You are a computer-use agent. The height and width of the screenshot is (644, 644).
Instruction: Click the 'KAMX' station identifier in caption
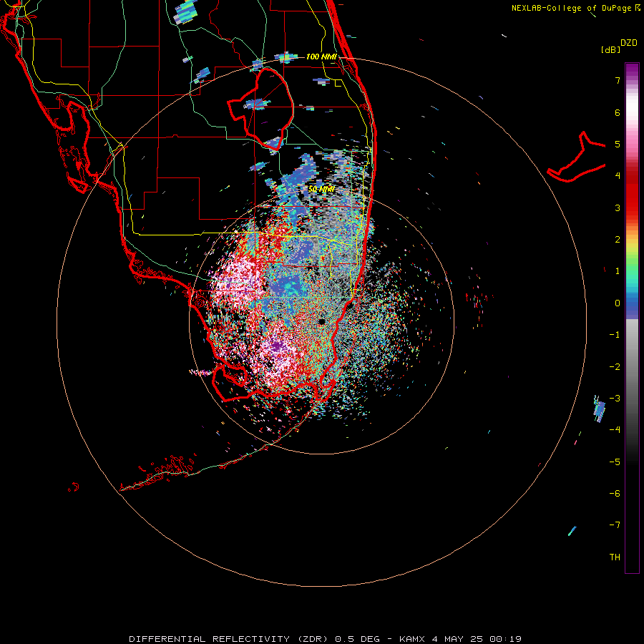[x=412, y=639]
